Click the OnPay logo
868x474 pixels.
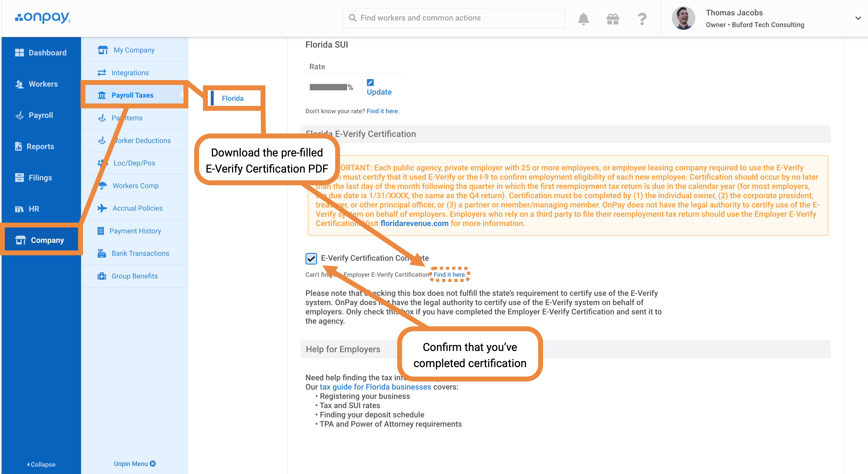(43, 18)
